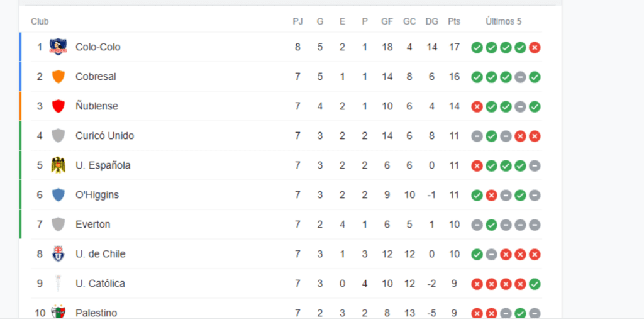This screenshot has height=322, width=644.
Task: Click the U. Española eagle crest
Action: 58,165
